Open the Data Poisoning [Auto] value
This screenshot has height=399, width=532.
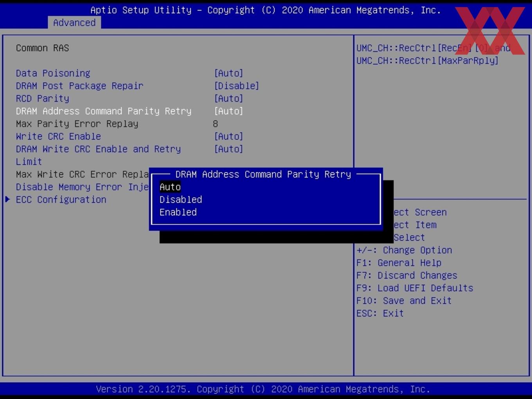tap(229, 73)
